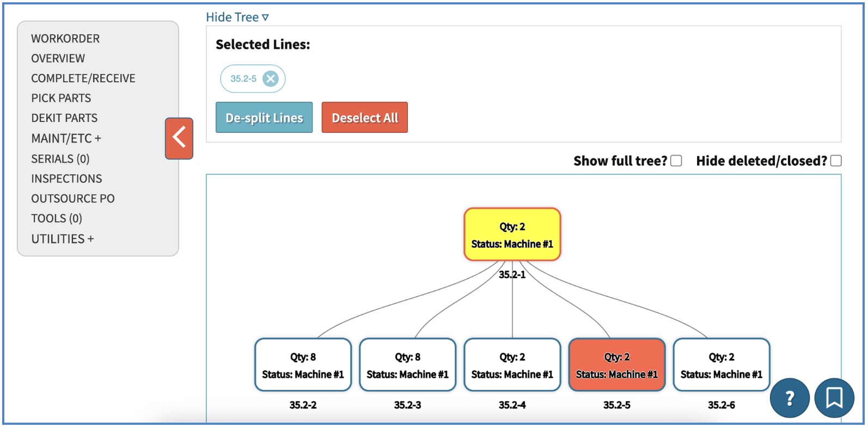Click the Deselect All button
This screenshot has width=868, height=428.
(x=364, y=118)
